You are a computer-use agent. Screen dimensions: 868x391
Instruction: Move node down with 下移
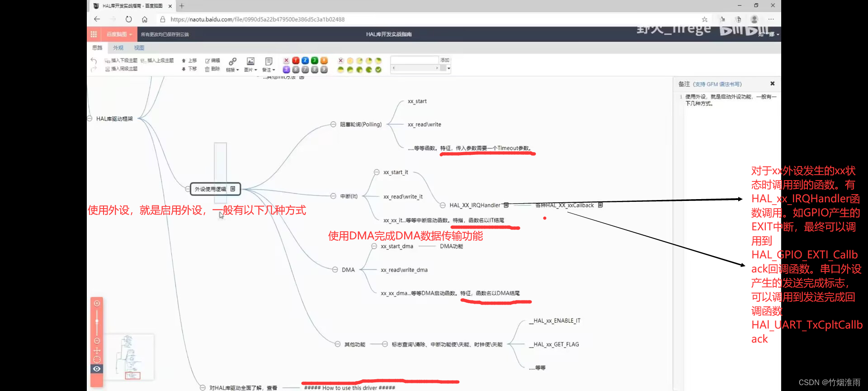(x=189, y=69)
